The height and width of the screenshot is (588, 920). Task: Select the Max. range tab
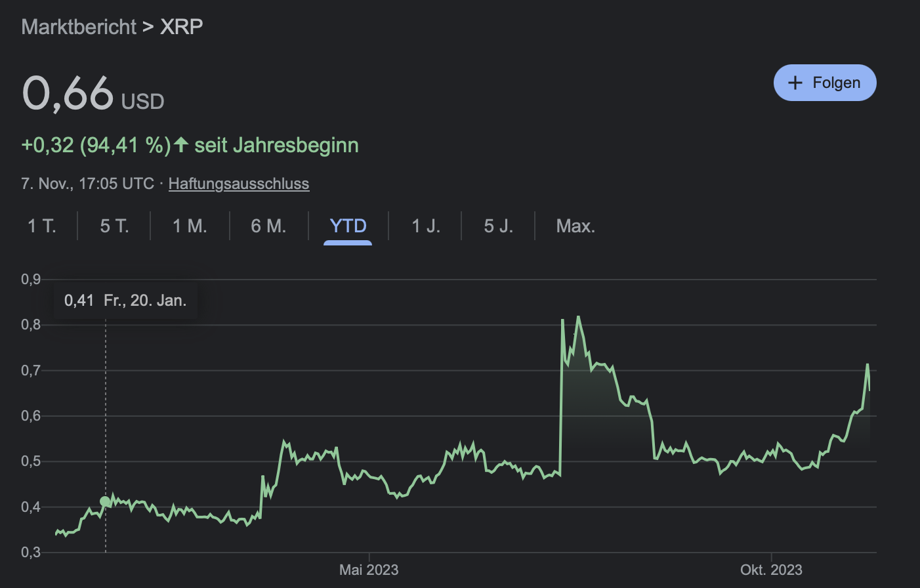tap(575, 226)
